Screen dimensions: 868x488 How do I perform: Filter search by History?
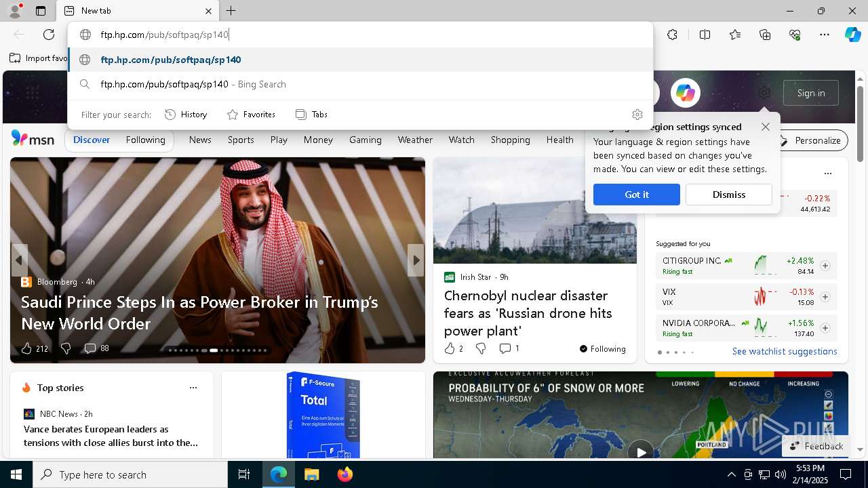tap(186, 115)
